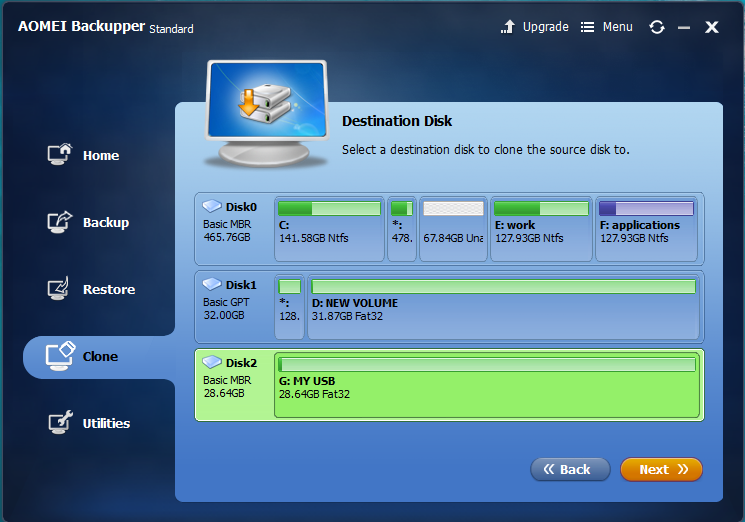Switch to the Backup tab label

(x=106, y=222)
